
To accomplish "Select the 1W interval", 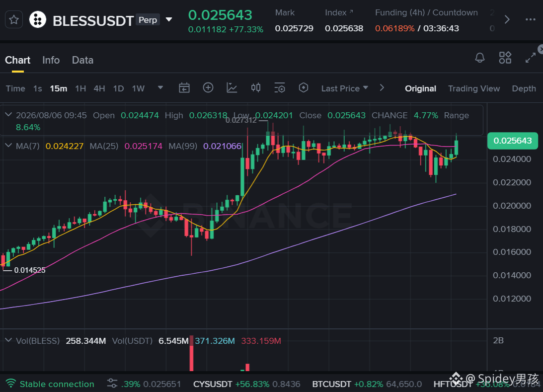I will [138, 88].
